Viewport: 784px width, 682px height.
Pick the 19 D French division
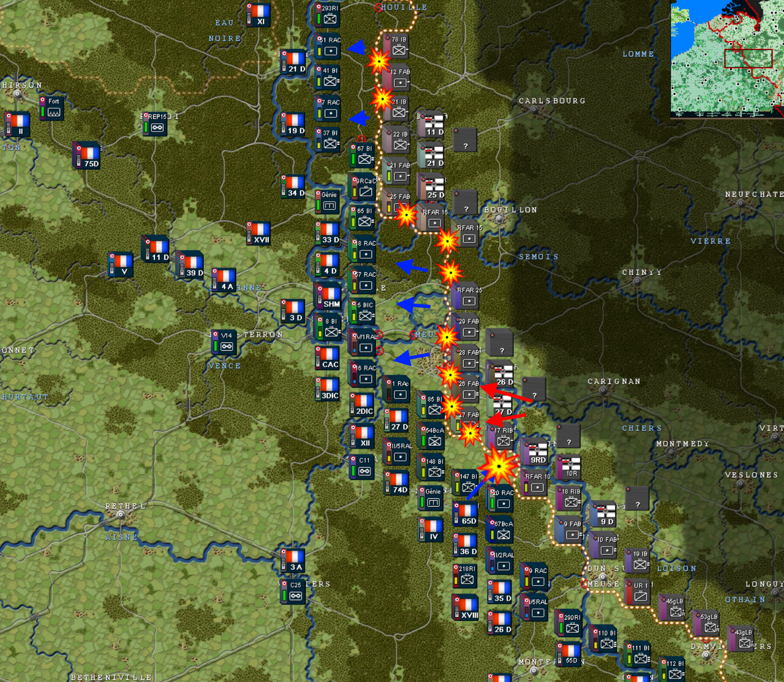pos(293,124)
